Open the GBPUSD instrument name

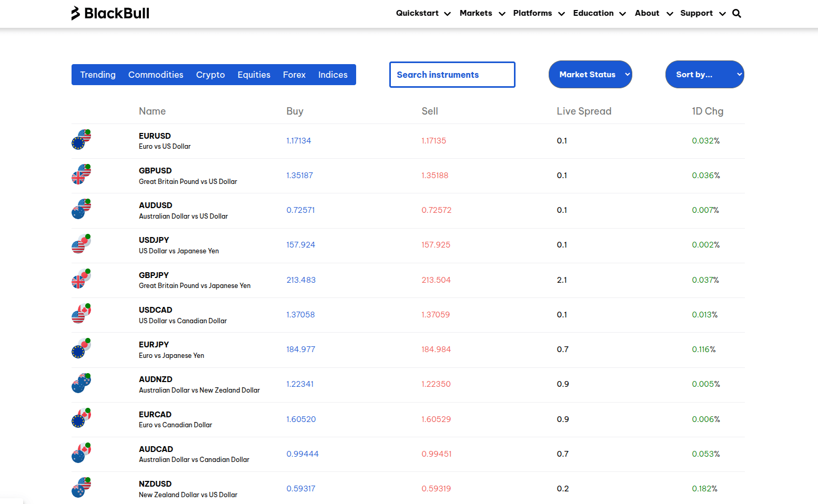(x=155, y=170)
